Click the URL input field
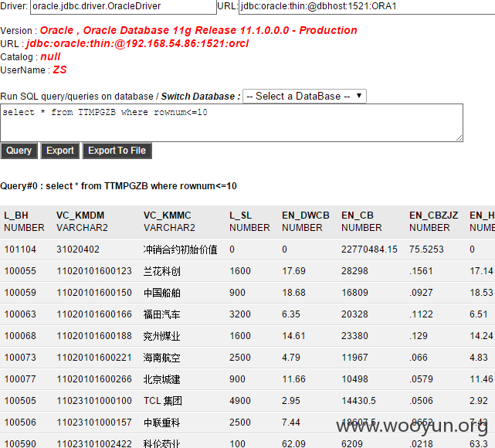The width and height of the screenshot is (495, 448). tap(367, 6)
